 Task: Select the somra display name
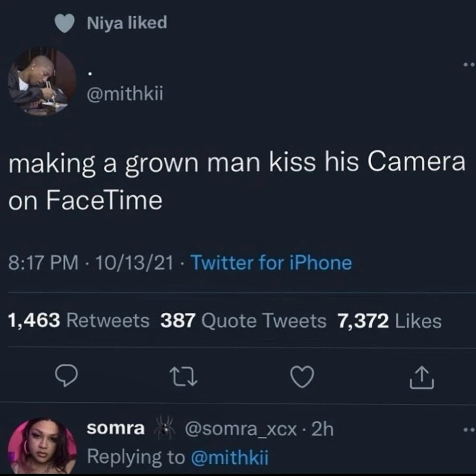tap(116, 429)
